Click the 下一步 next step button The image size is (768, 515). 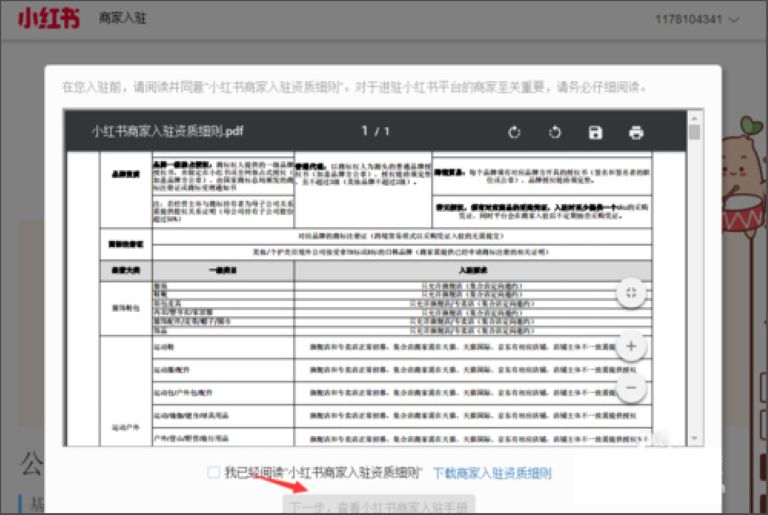click(x=379, y=506)
